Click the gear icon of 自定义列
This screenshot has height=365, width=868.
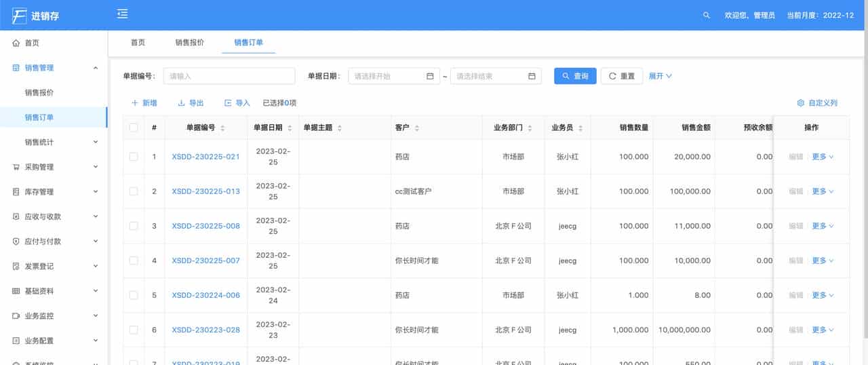[x=801, y=103]
